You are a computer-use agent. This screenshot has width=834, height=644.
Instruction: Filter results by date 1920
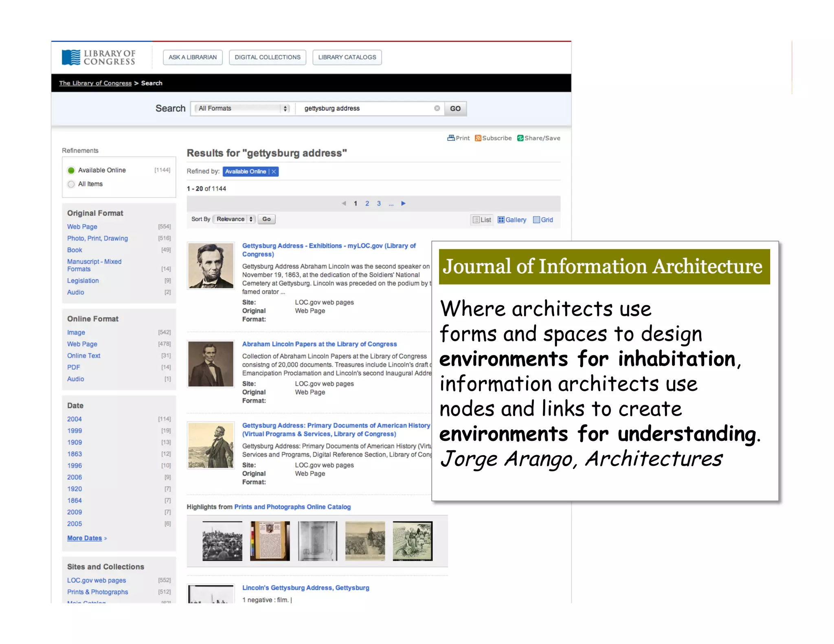coord(74,489)
